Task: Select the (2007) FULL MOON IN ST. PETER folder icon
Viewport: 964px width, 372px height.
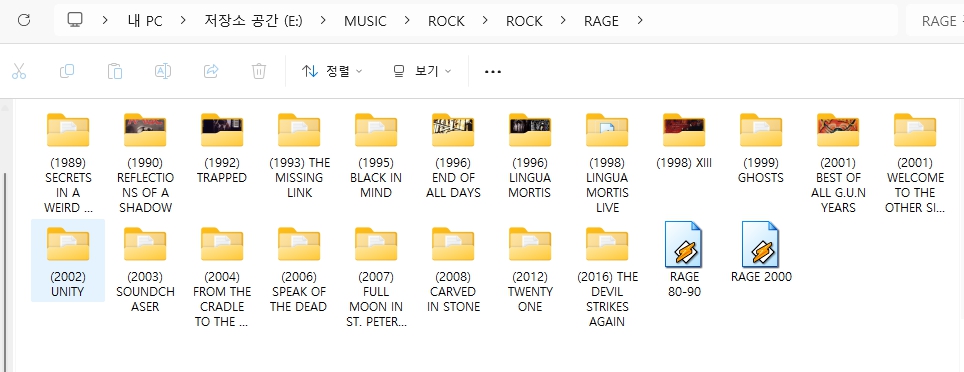Action: [x=376, y=244]
